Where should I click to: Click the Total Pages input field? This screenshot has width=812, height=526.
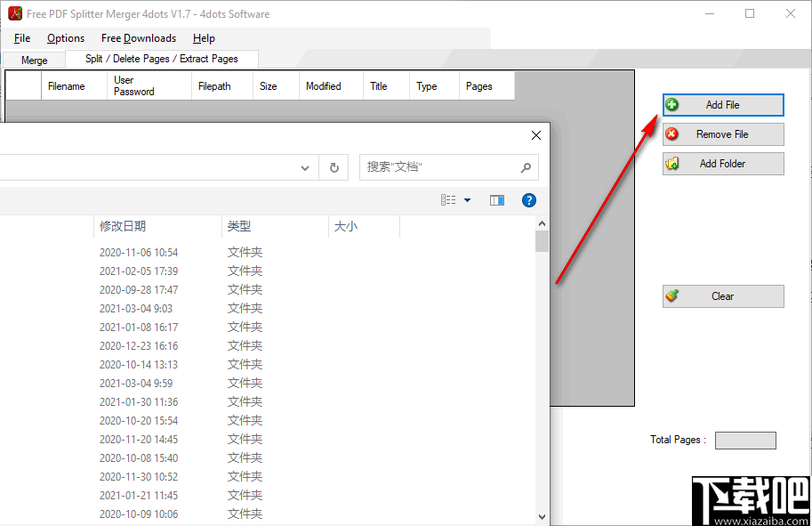[745, 440]
